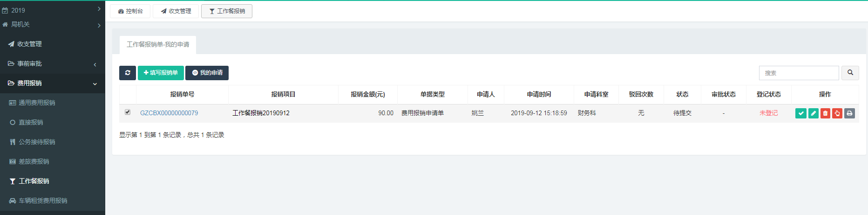The width and height of the screenshot is (868, 215).
Task: Open 差旅费报销 in the sidebar
Action: click(x=52, y=161)
